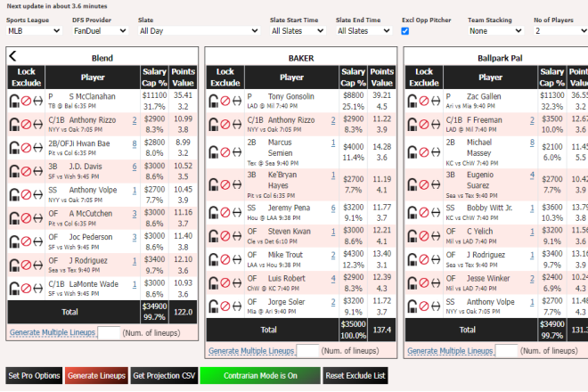Click the C Yelich player name

(x=479, y=232)
